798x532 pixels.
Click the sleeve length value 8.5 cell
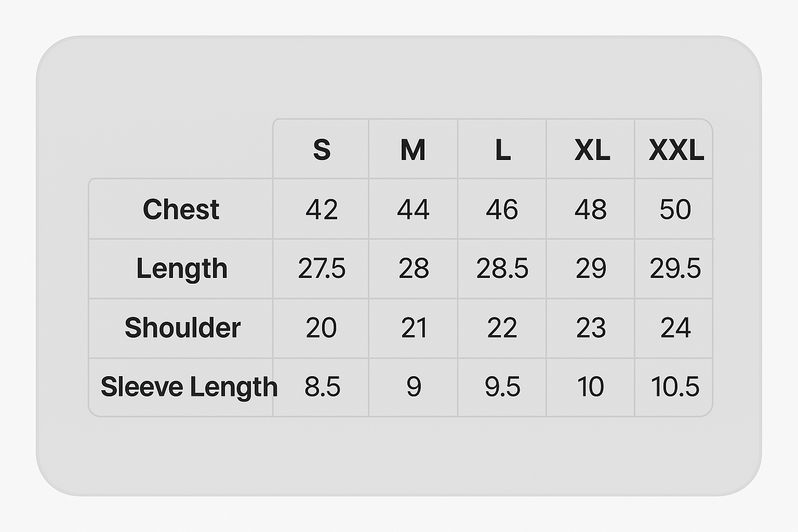coord(322,387)
